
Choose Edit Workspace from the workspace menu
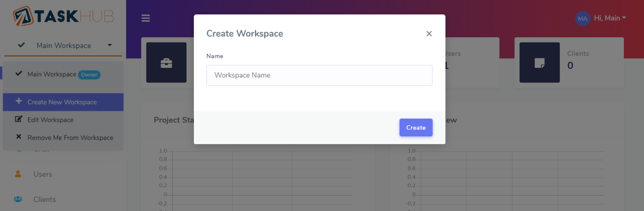(51, 120)
